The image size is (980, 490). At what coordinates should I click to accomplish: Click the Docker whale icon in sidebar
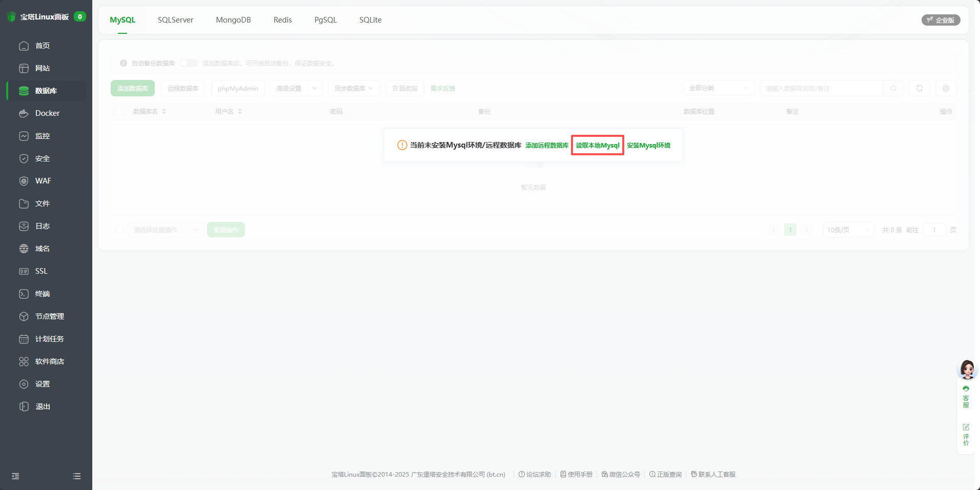(24, 113)
